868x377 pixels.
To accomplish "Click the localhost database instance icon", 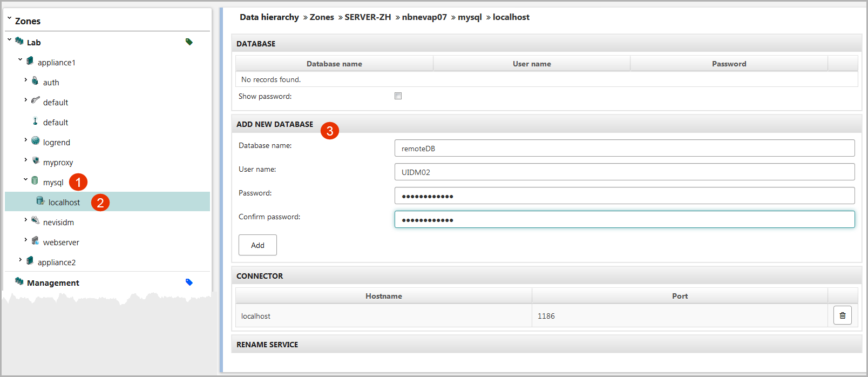I will pos(40,201).
